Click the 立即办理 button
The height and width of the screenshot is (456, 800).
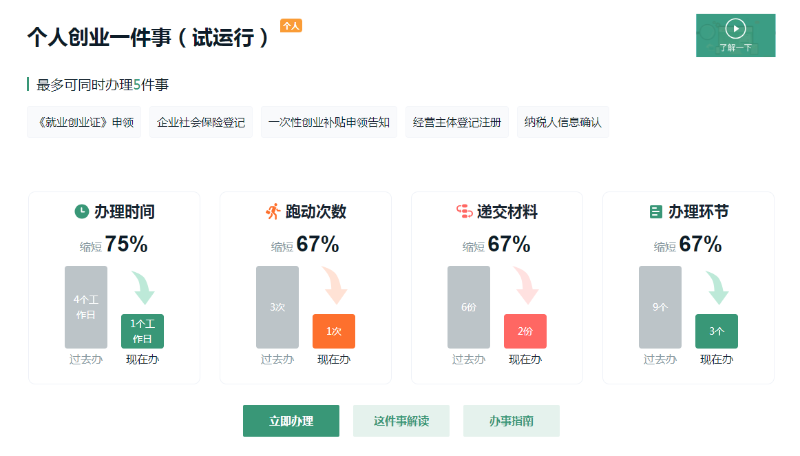point(291,421)
